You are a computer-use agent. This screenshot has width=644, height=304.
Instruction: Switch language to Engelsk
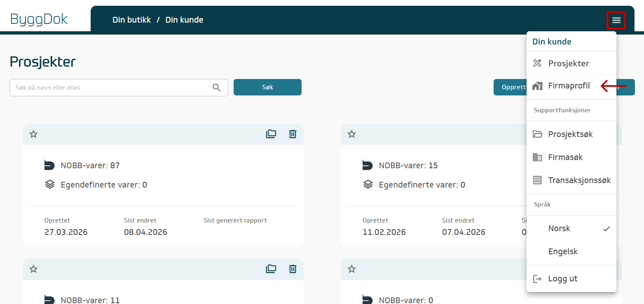click(562, 251)
